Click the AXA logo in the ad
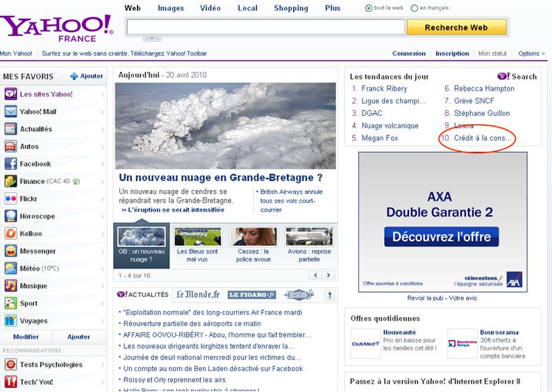 coord(514,280)
